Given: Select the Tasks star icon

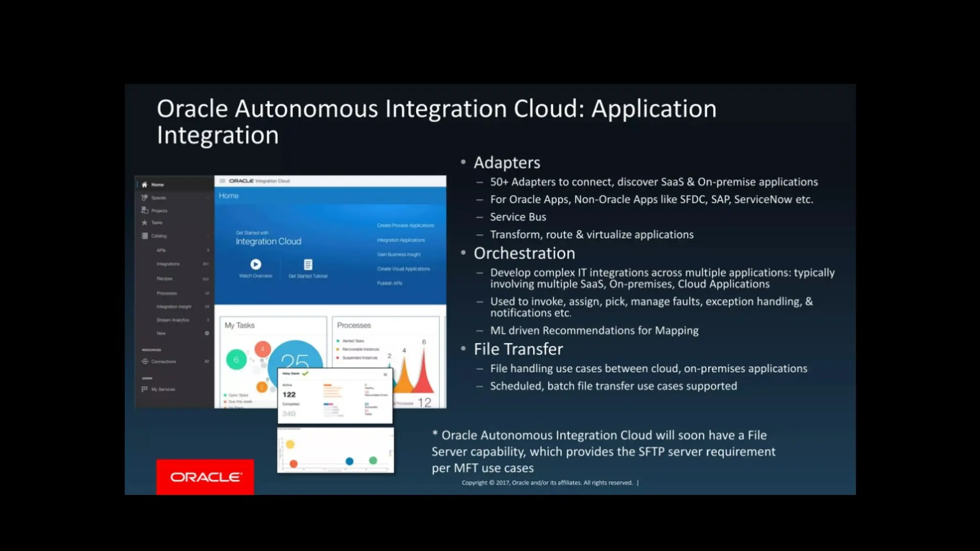Looking at the screenshot, I should point(145,222).
